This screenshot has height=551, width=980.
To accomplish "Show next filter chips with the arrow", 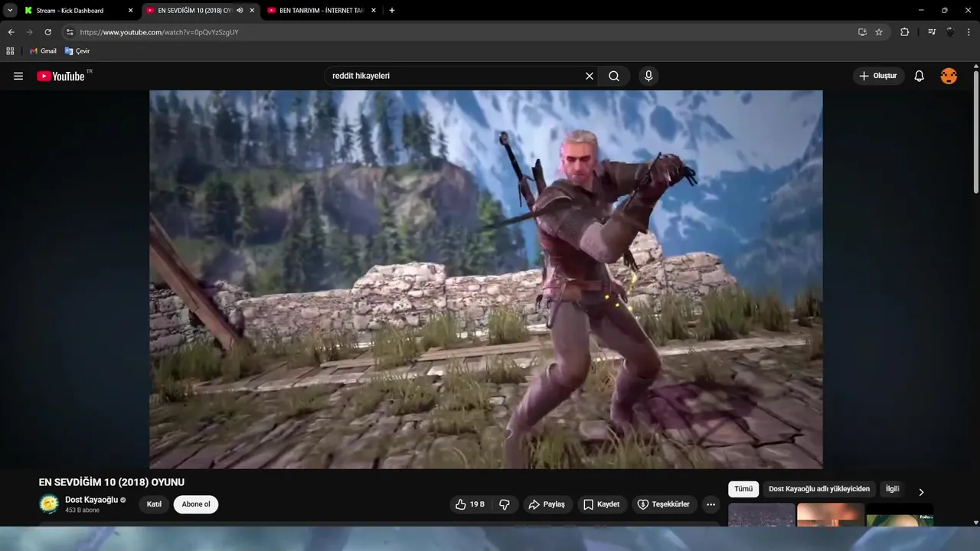I will pyautogui.click(x=921, y=492).
